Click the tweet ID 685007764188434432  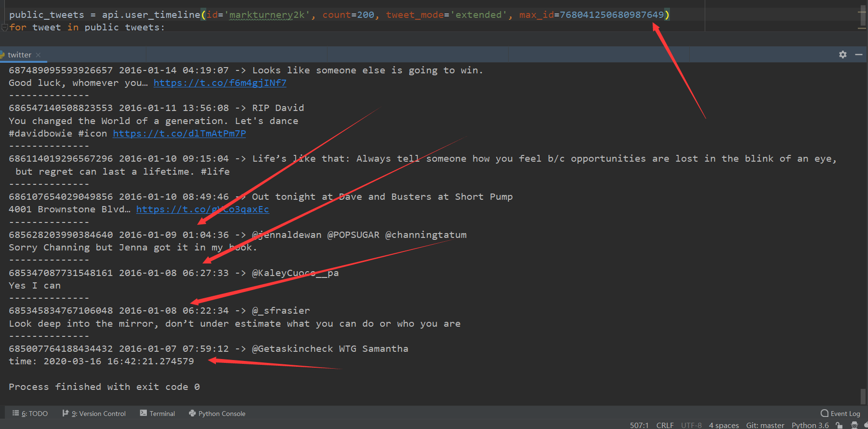tap(61, 349)
